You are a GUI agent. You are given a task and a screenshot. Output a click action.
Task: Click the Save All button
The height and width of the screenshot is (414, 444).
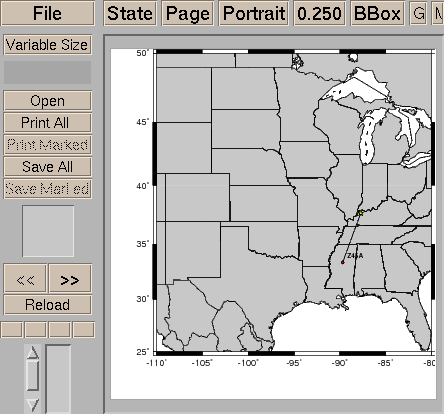[47, 167]
